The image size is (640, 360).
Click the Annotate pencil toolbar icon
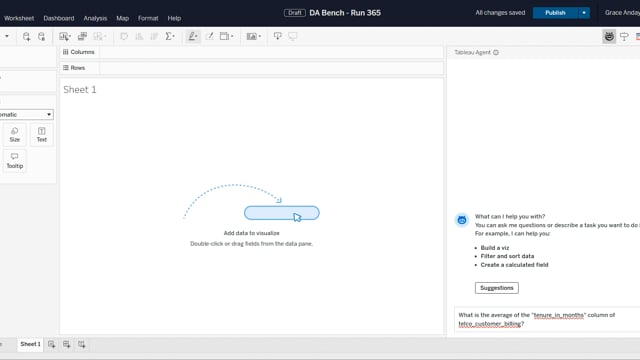point(209,37)
